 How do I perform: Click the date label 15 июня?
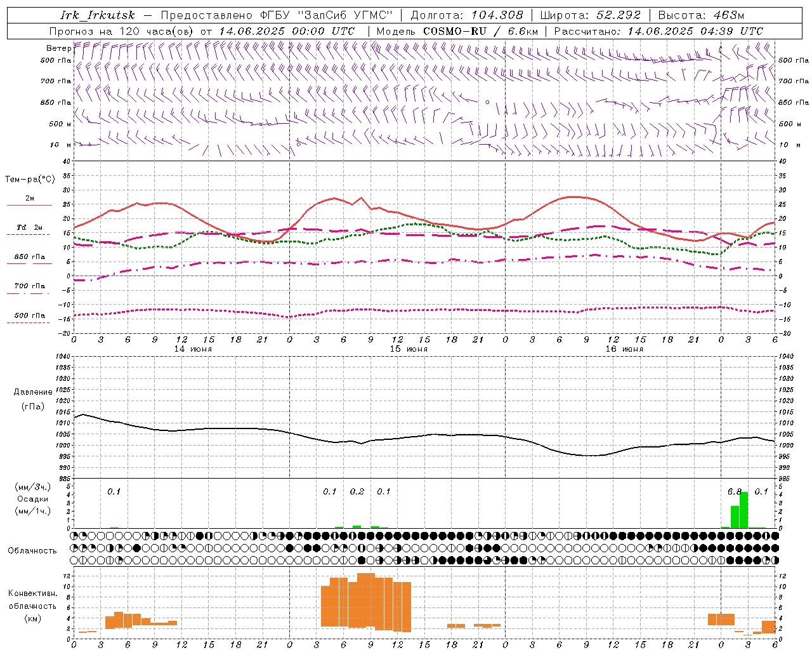point(409,349)
